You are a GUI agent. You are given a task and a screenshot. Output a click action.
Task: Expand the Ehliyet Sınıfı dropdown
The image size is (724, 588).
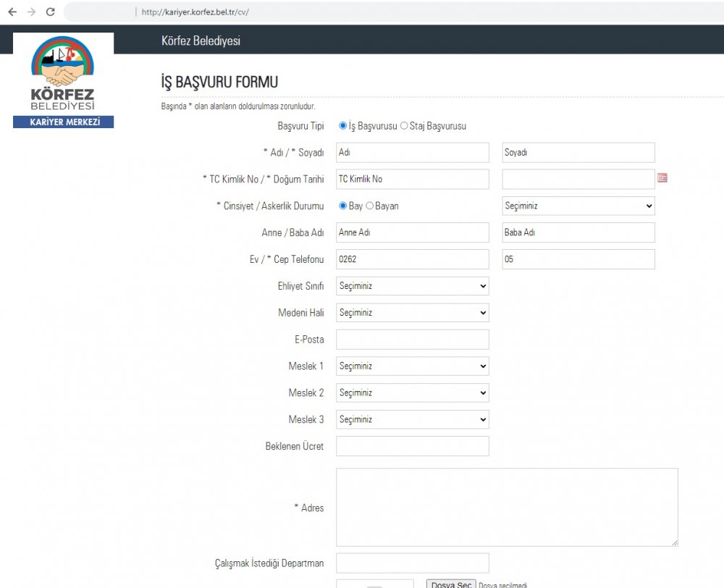(412, 286)
